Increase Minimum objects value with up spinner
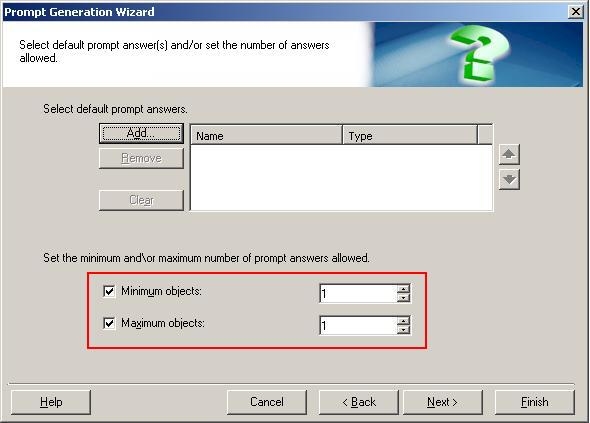The image size is (590, 423). [x=403, y=289]
